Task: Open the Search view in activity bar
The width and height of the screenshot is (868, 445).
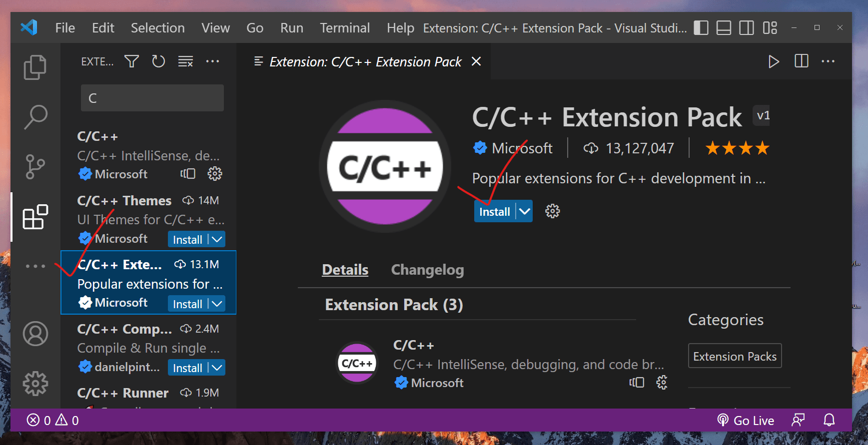Action: (35, 117)
